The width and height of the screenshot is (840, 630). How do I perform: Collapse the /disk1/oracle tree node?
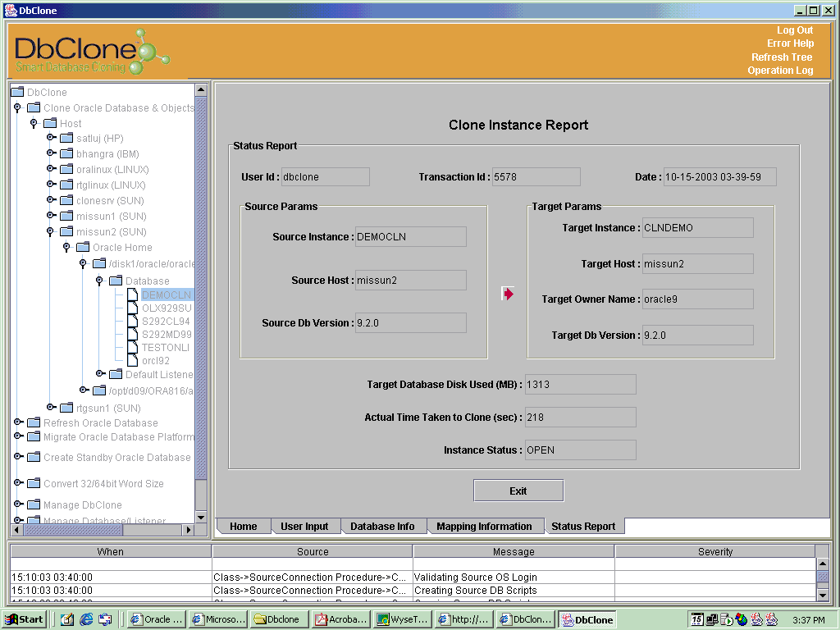(x=83, y=263)
